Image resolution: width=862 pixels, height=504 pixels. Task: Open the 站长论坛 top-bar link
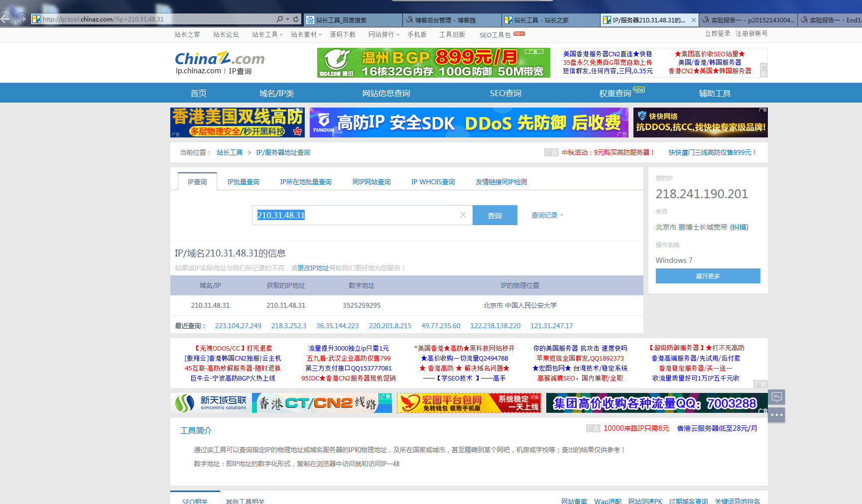(226, 34)
